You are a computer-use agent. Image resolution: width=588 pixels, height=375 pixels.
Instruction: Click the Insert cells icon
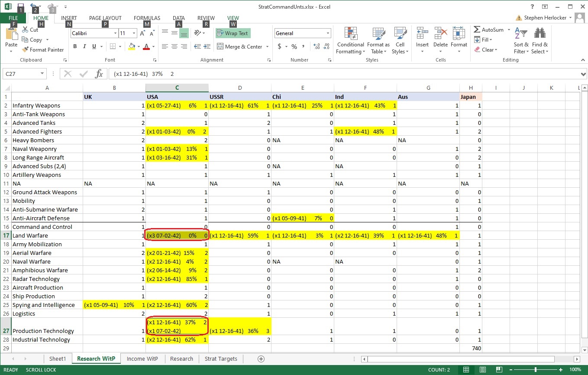pyautogui.click(x=422, y=34)
